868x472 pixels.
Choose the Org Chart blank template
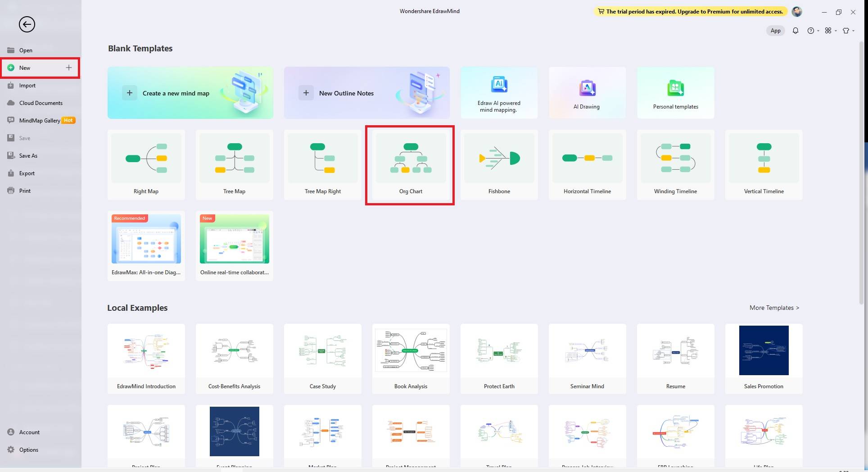tap(411, 165)
